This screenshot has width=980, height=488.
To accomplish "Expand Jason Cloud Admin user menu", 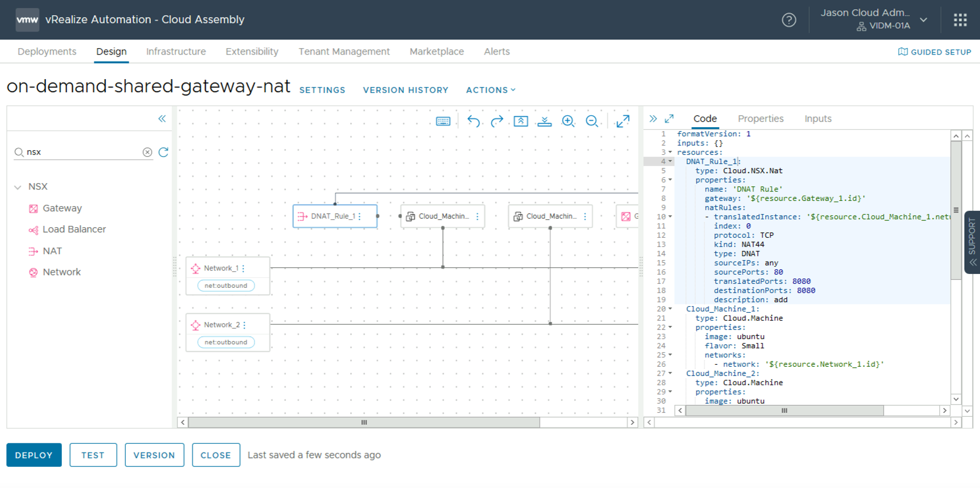I will pyautogui.click(x=924, y=20).
